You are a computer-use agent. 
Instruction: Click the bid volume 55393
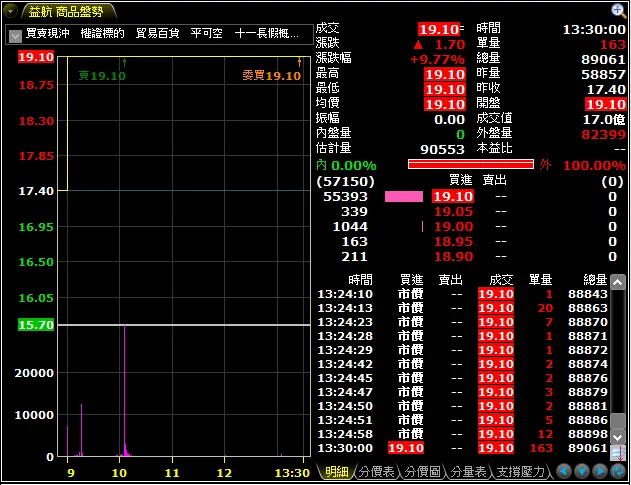pos(346,196)
